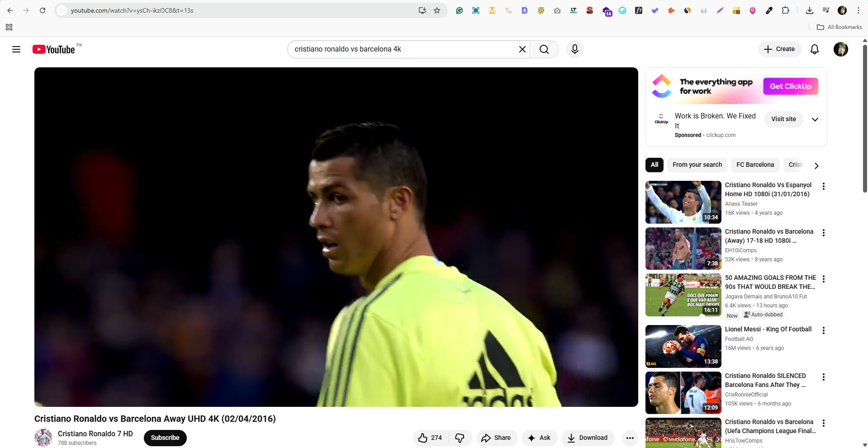Viewport: 868px width, 448px height.
Task: Clear the search field with the X icon
Action: point(522,49)
